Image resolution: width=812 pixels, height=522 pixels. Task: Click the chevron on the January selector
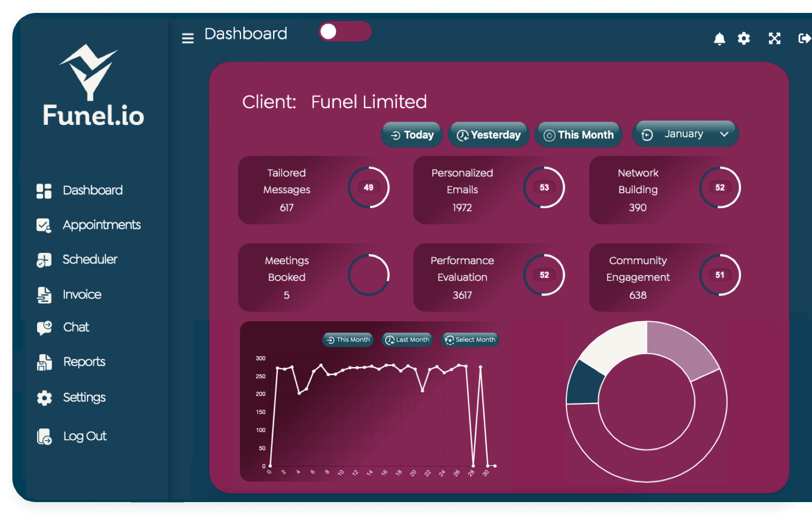click(x=723, y=134)
